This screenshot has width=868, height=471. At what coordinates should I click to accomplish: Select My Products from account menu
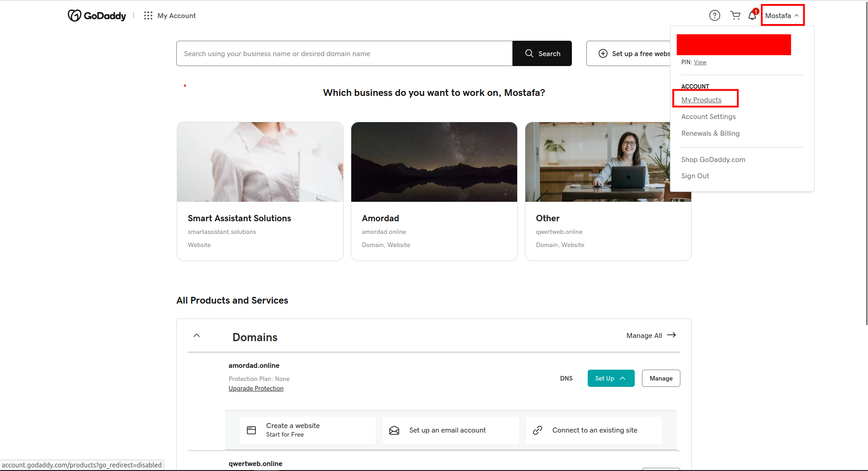pos(701,100)
